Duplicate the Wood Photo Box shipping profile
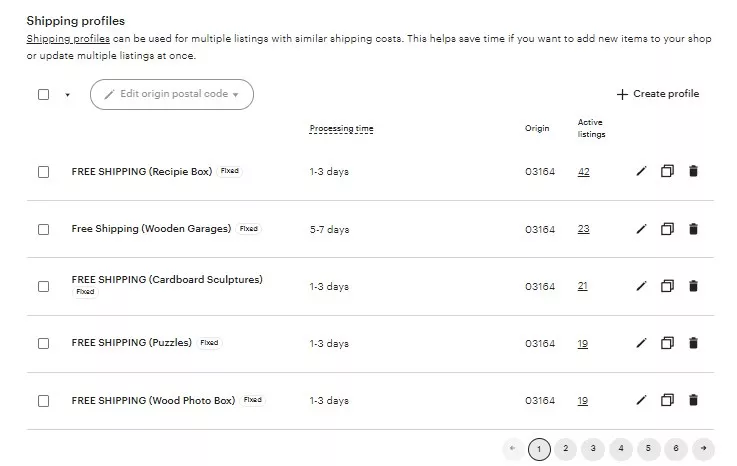Screen dimensions: 737x466 (667, 400)
